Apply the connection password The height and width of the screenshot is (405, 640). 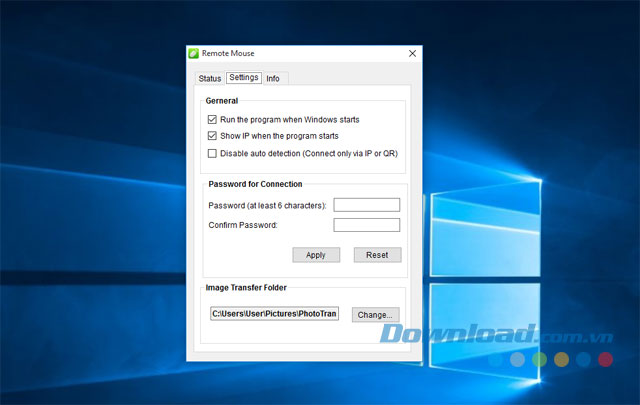click(316, 255)
